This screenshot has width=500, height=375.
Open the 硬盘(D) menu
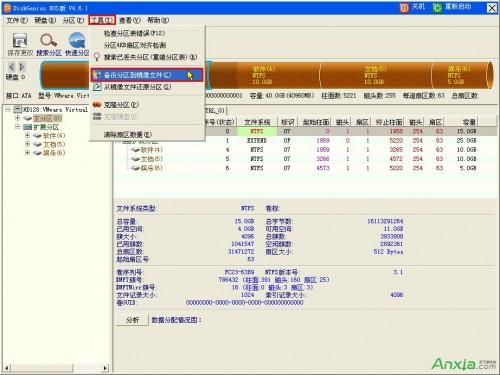45,20
